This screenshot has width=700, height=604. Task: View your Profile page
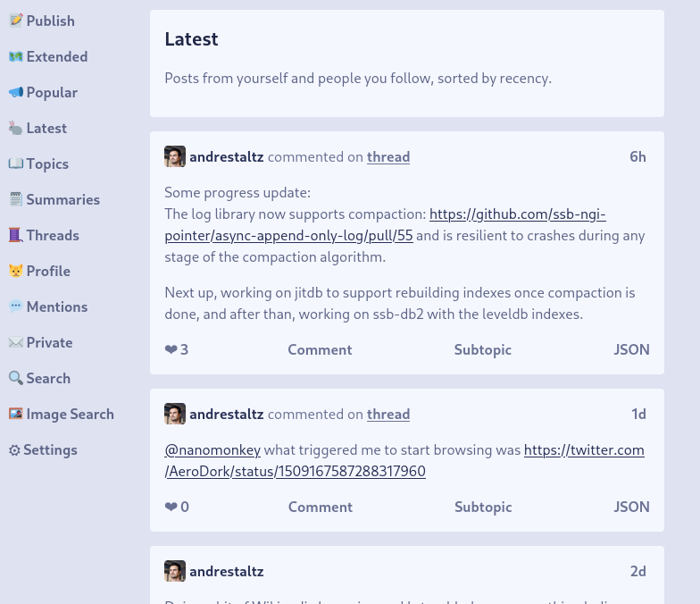[x=39, y=271]
